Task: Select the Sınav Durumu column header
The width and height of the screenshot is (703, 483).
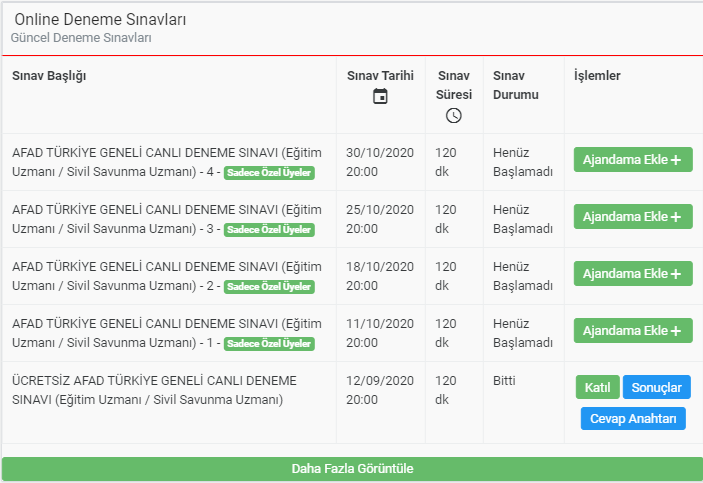Action: (x=516, y=85)
